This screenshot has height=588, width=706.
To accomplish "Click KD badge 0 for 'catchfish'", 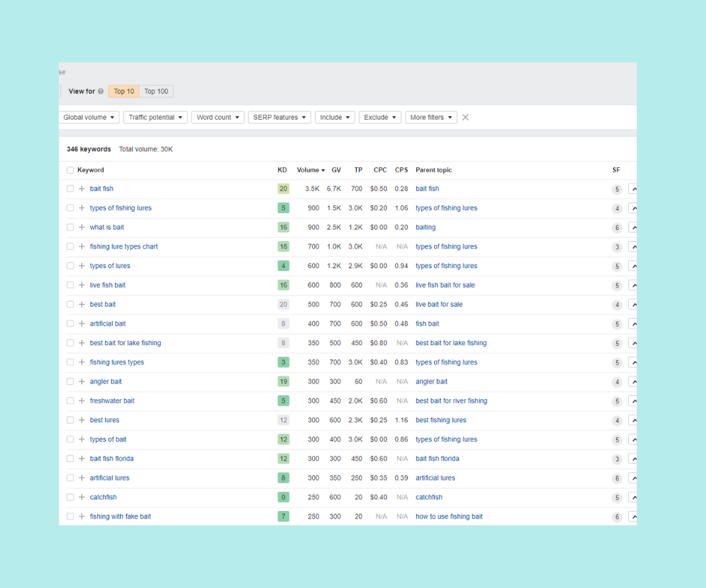I will tap(283, 497).
